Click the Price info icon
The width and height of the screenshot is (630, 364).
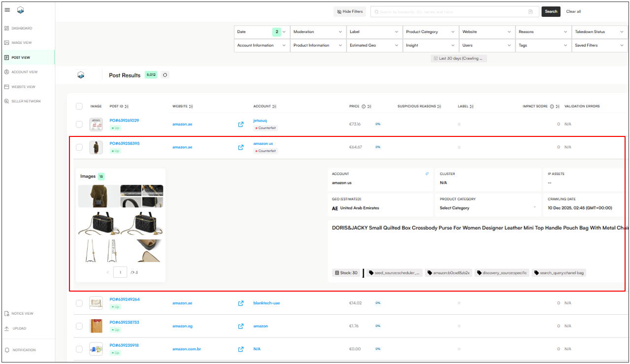pyautogui.click(x=364, y=106)
